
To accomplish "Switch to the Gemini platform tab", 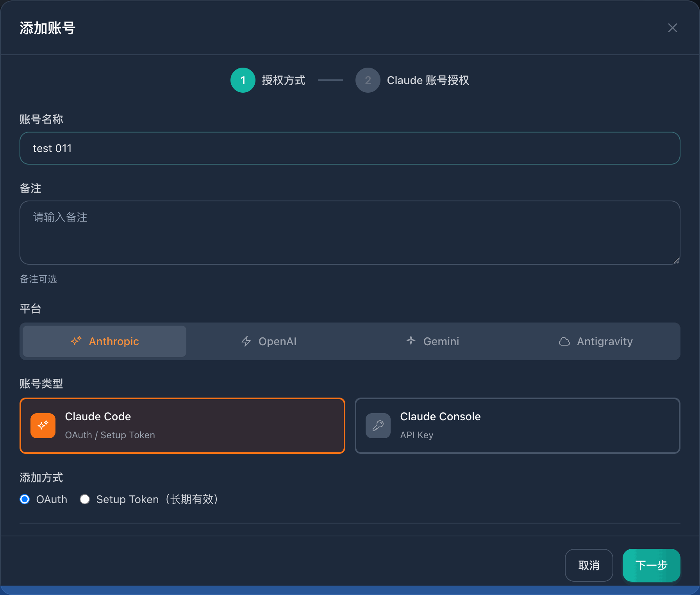I will [x=433, y=341].
